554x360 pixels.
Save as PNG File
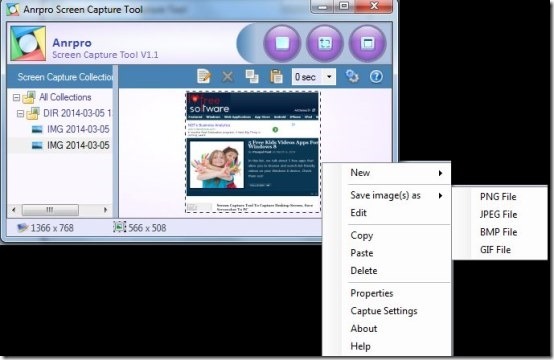(500, 197)
